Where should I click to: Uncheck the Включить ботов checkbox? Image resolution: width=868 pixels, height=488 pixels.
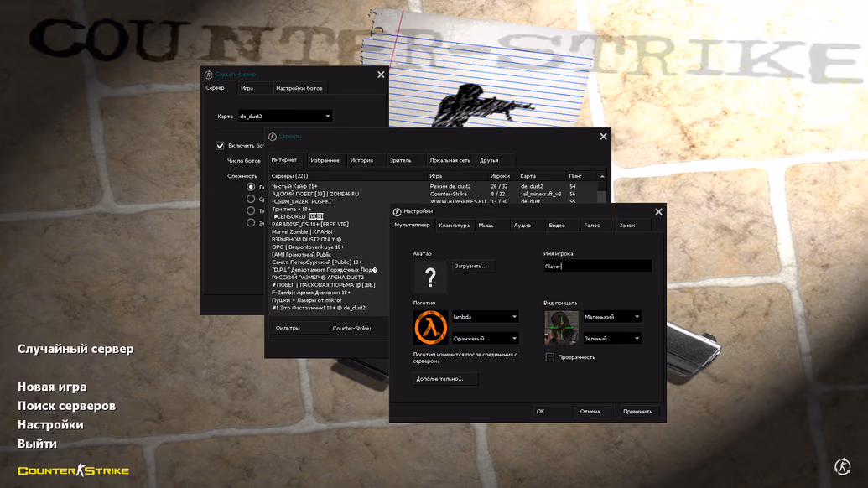click(x=221, y=145)
